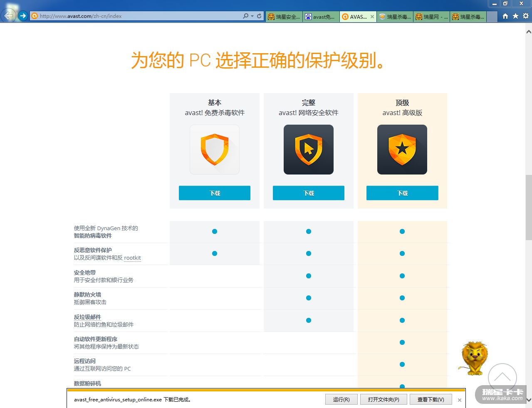Click the 顶级 dot for 安全地带
Screen dimensions: 532x408
click(402, 276)
